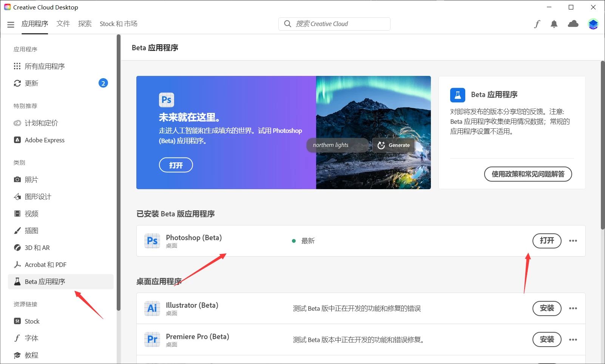
Task: Click the blue Beta flask icon in info card
Action: click(x=457, y=95)
